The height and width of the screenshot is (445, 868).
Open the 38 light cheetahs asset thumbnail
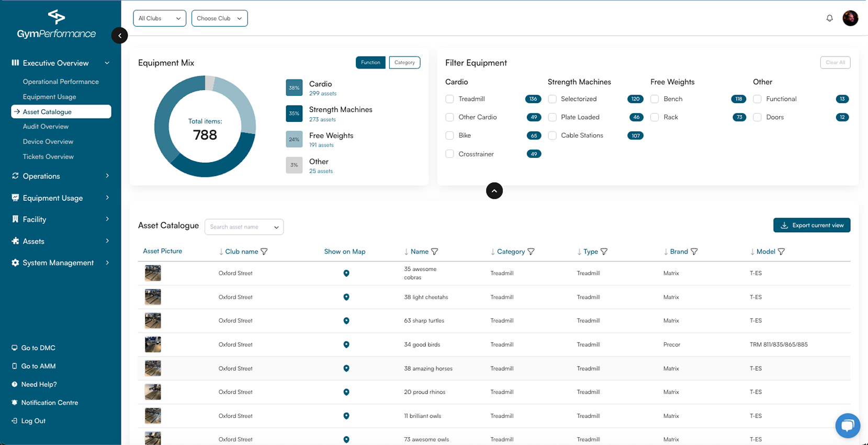pos(153,297)
